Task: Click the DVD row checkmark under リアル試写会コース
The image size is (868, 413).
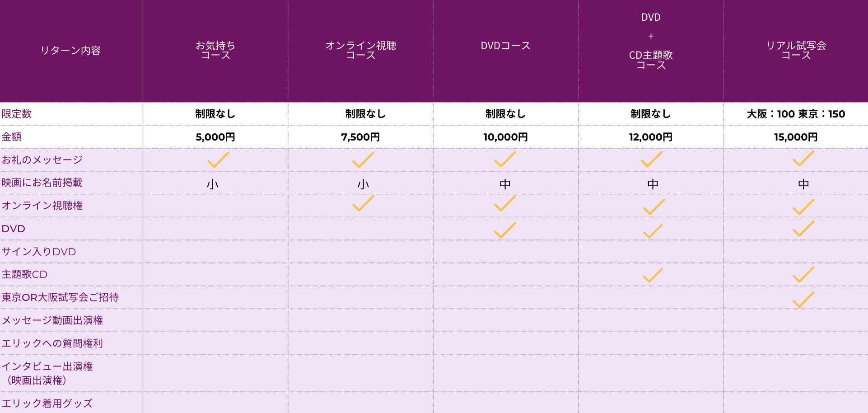Action: point(803,229)
